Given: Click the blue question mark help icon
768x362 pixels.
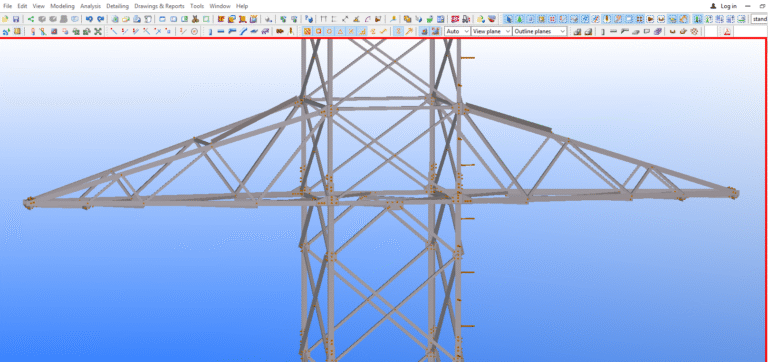Looking at the screenshot, I should click(308, 19).
